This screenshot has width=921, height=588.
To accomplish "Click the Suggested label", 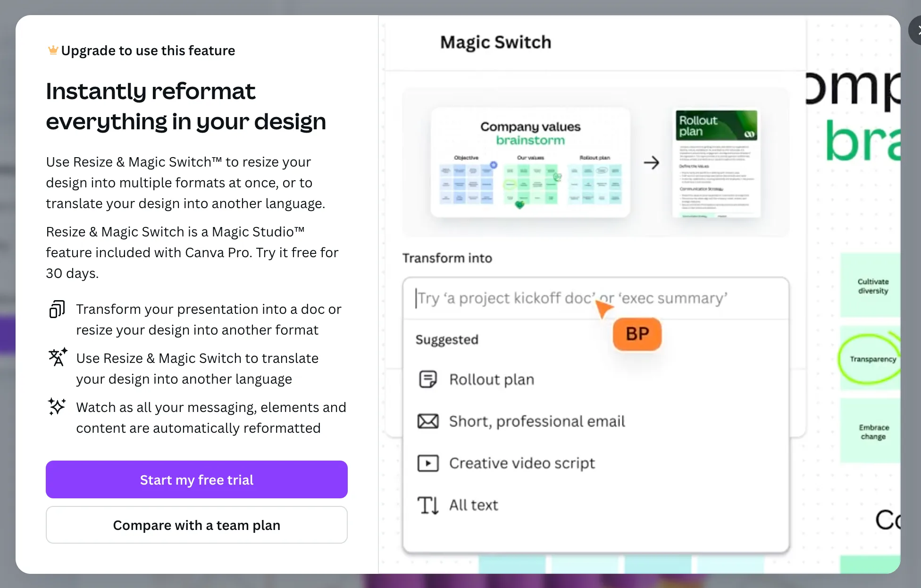I will tap(447, 339).
